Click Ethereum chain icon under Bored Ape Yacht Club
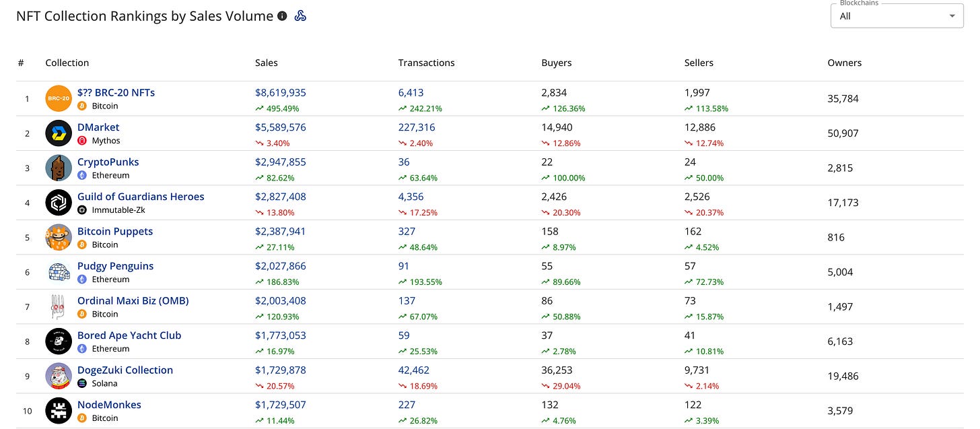 point(82,349)
